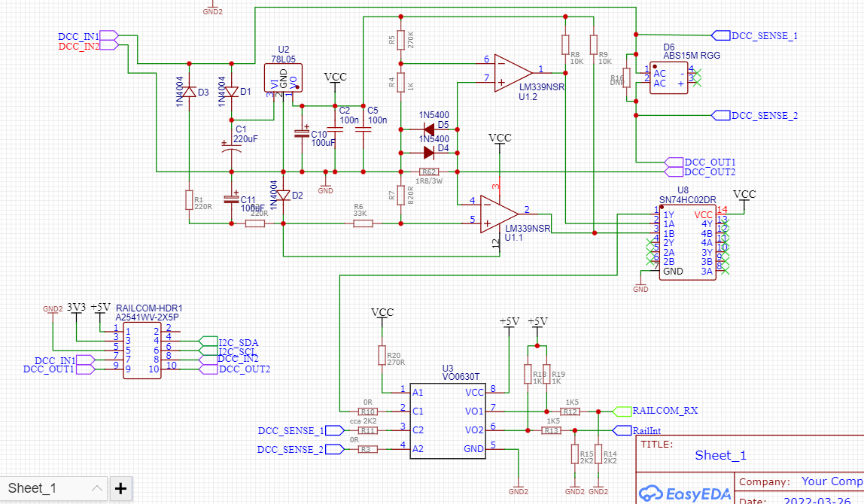Click the title block Sheet_1 text
Screen dimensions: 864x504
coord(720,455)
